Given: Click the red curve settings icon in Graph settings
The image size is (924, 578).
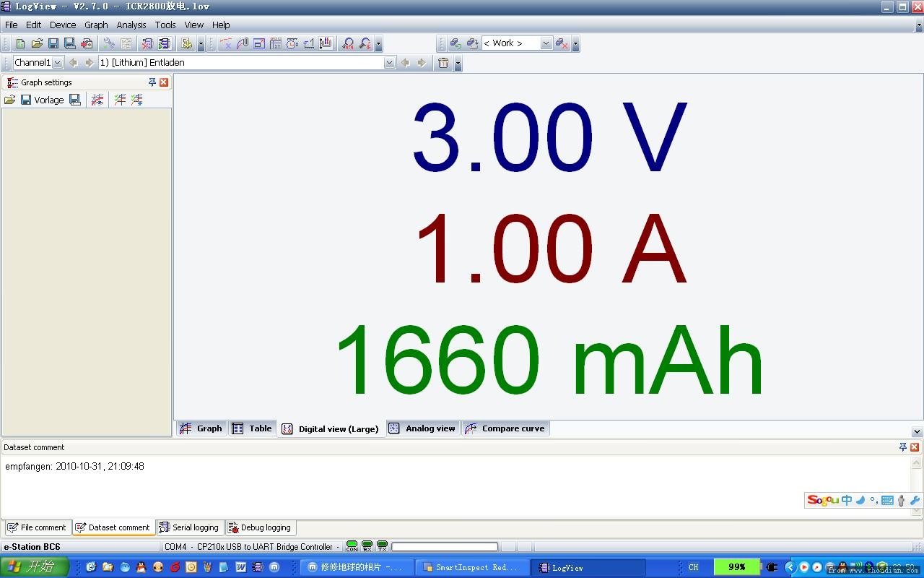Looking at the screenshot, I should [97, 100].
